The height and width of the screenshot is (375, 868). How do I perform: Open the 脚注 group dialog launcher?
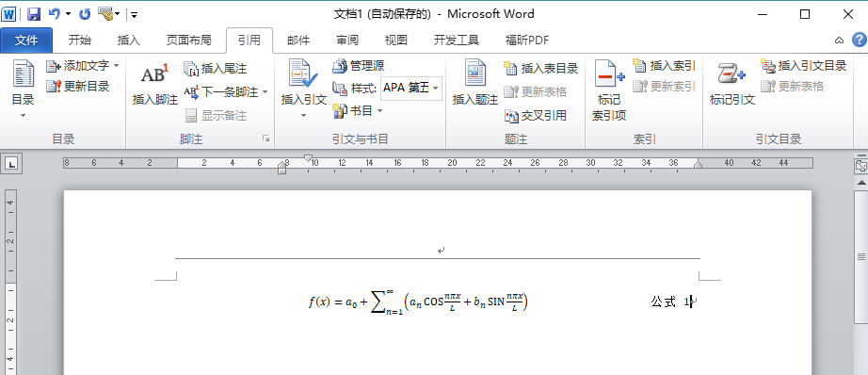(266, 139)
